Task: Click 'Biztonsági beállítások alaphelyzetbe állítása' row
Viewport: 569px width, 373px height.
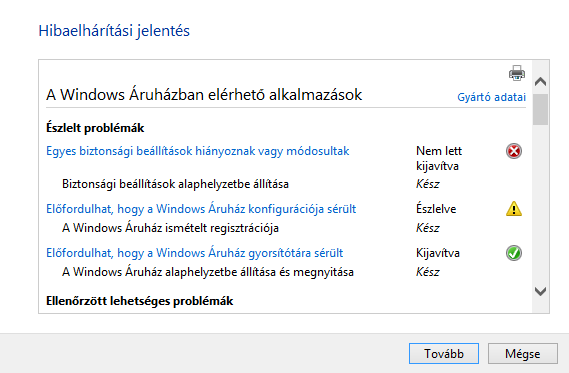Action: click(175, 184)
